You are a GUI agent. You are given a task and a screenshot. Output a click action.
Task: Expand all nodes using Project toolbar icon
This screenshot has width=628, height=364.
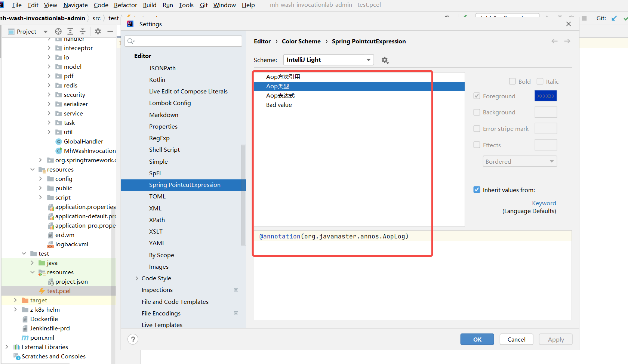(70, 31)
